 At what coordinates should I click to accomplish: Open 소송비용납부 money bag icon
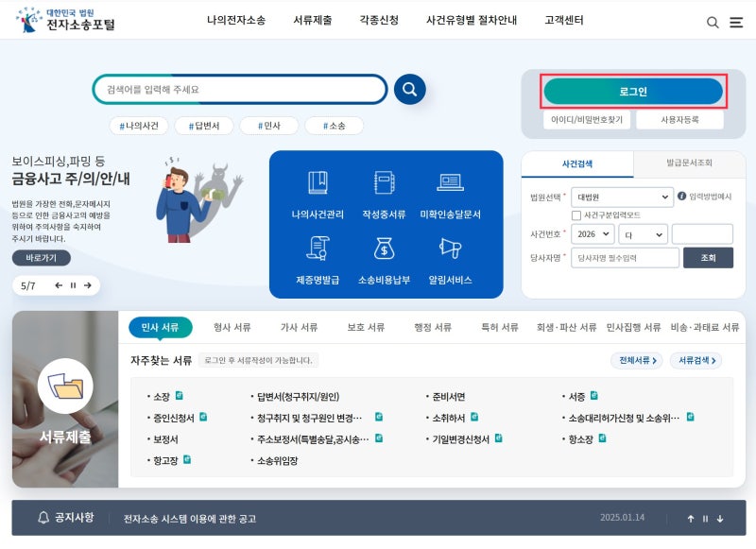tap(384, 249)
